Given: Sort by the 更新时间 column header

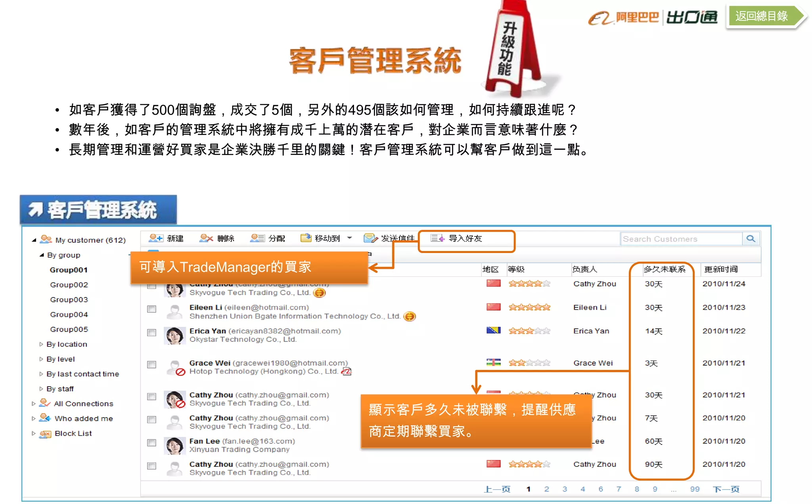Looking at the screenshot, I should point(721,269).
